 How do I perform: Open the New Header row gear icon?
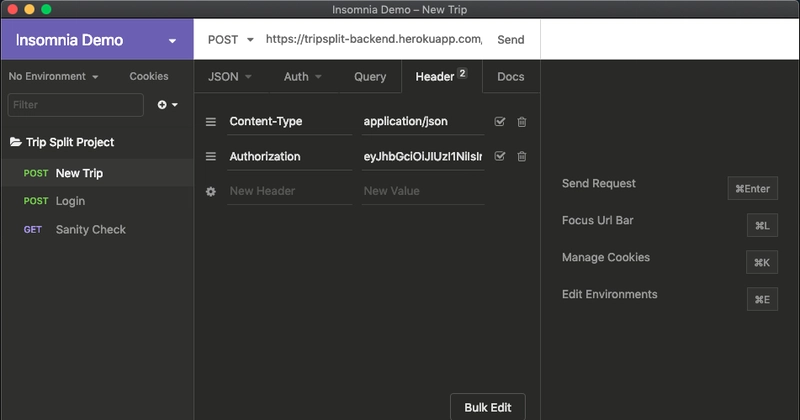pyautogui.click(x=211, y=191)
